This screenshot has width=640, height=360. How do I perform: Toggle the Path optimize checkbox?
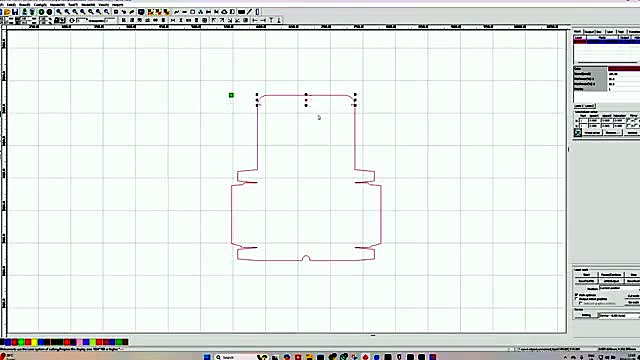(576, 295)
